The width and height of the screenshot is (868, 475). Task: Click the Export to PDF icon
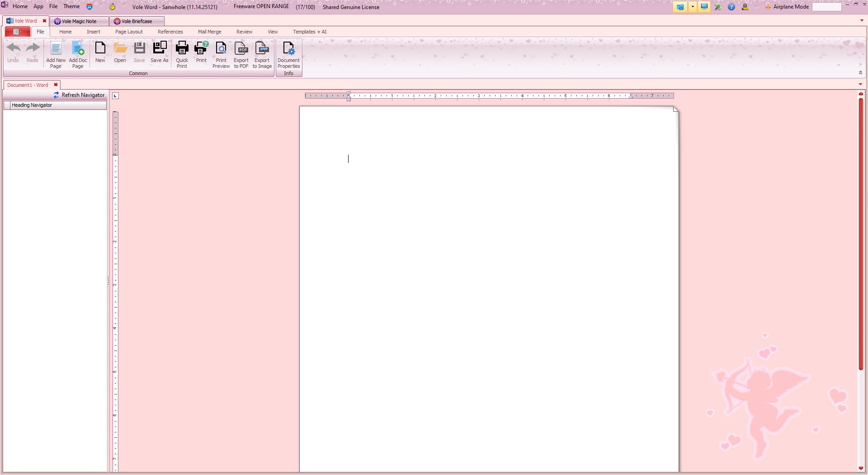[x=241, y=49]
